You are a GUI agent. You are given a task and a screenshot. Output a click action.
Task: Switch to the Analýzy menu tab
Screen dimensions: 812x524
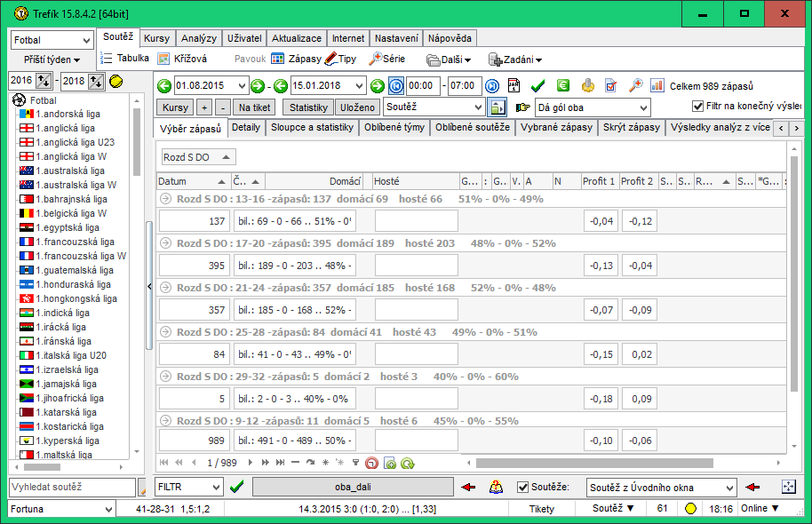tap(199, 38)
